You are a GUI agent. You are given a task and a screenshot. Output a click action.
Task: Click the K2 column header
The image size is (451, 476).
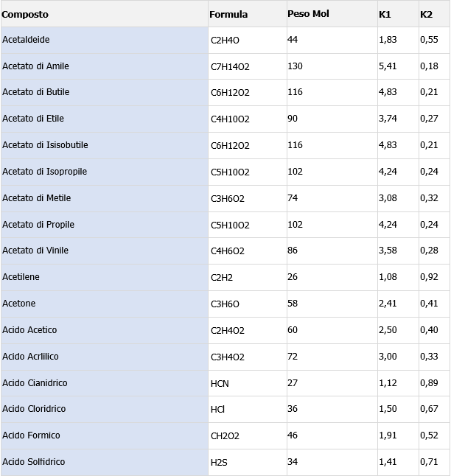pos(426,14)
